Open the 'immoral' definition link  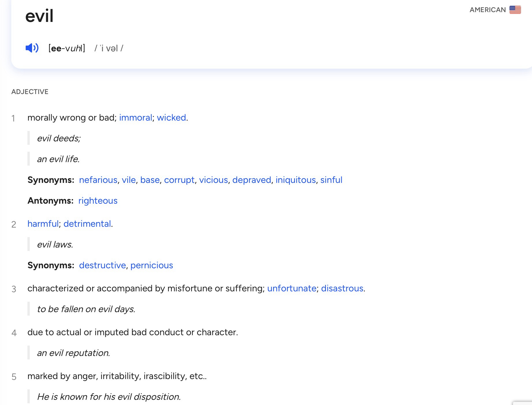135,118
